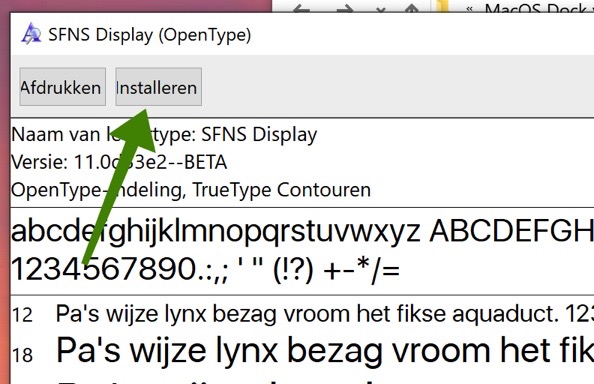Go up one folder in File Explorer

[x=412, y=9]
